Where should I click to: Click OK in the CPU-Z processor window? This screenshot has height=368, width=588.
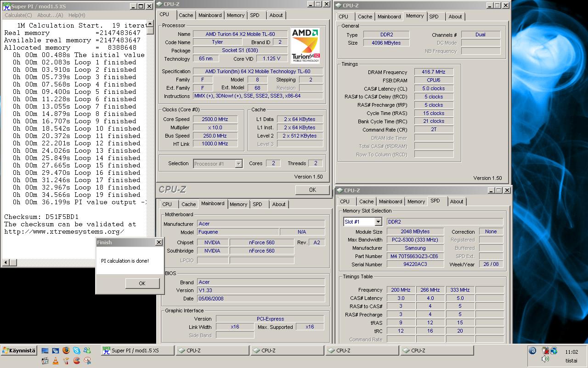pyautogui.click(x=312, y=190)
